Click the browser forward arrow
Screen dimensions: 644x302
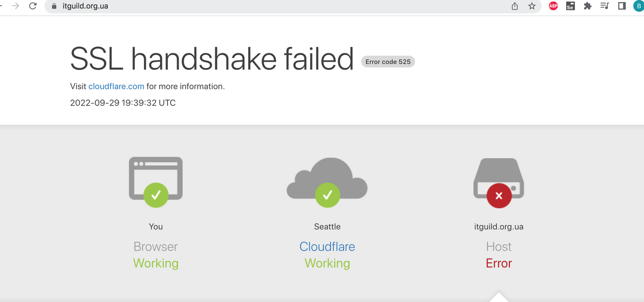(16, 6)
